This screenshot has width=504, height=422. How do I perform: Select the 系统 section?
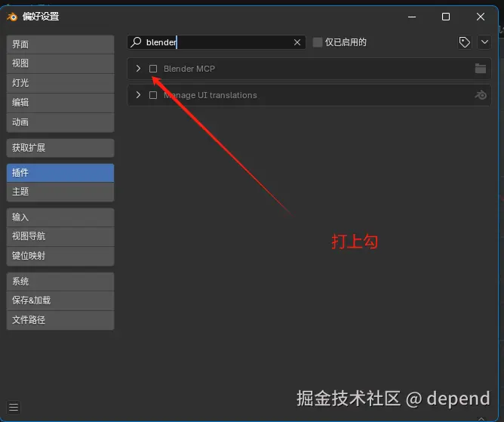[x=60, y=282]
